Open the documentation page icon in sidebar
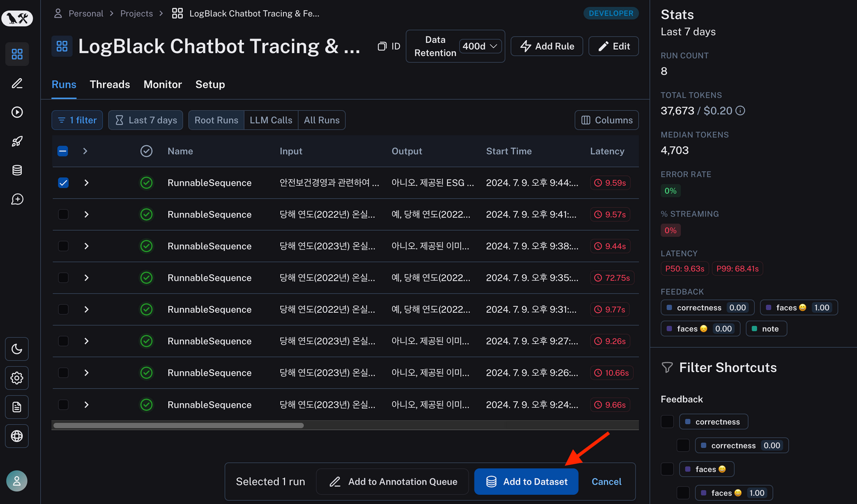The image size is (857, 504). 17,407
